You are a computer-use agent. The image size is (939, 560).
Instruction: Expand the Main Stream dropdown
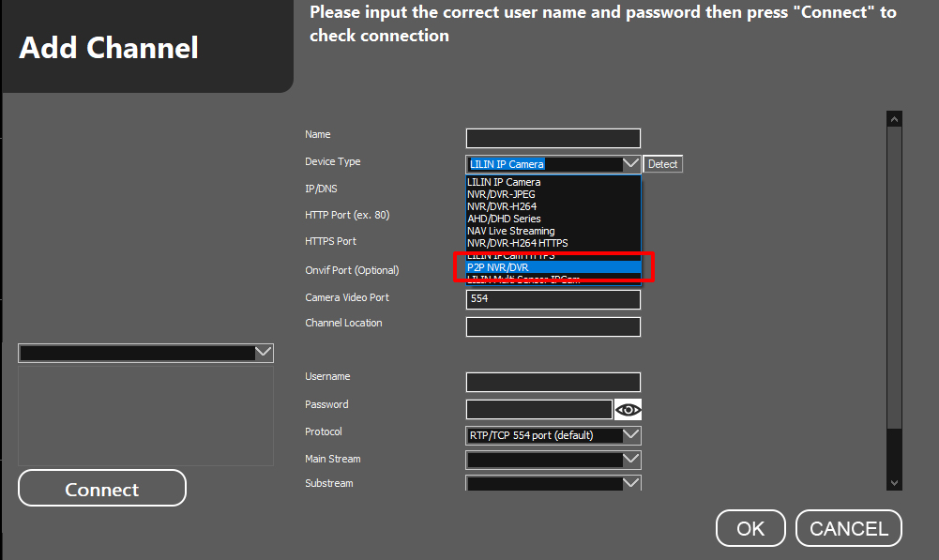coord(631,460)
